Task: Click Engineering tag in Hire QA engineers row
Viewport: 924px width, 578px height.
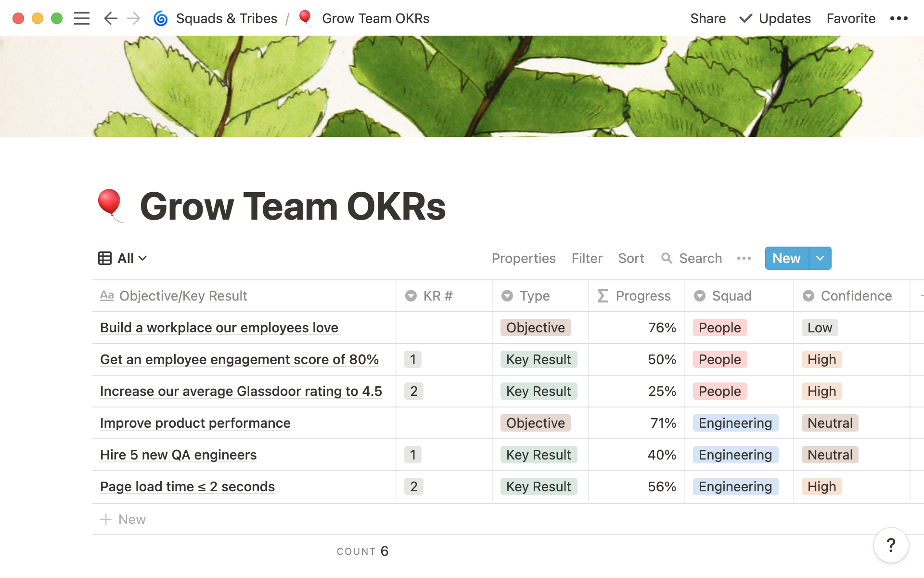Action: [x=735, y=455]
